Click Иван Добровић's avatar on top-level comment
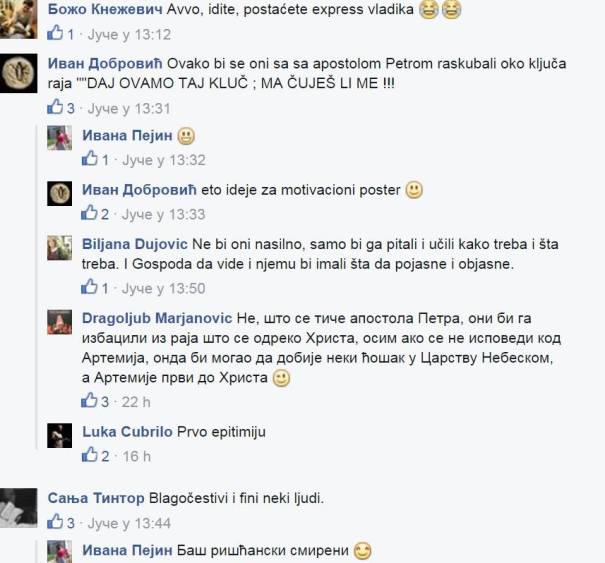Viewport: 605px width, 563px height. click(19, 73)
